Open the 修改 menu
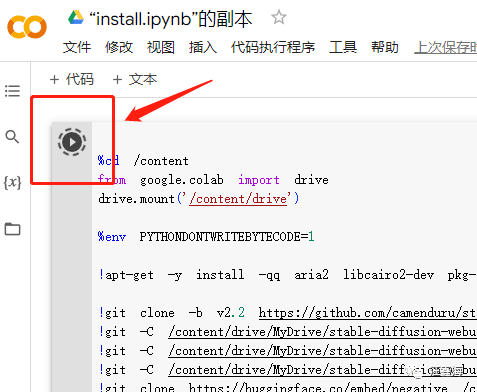 119,47
